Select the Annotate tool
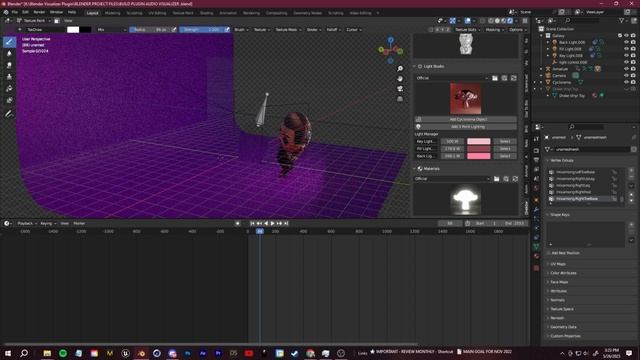 pos(9,114)
